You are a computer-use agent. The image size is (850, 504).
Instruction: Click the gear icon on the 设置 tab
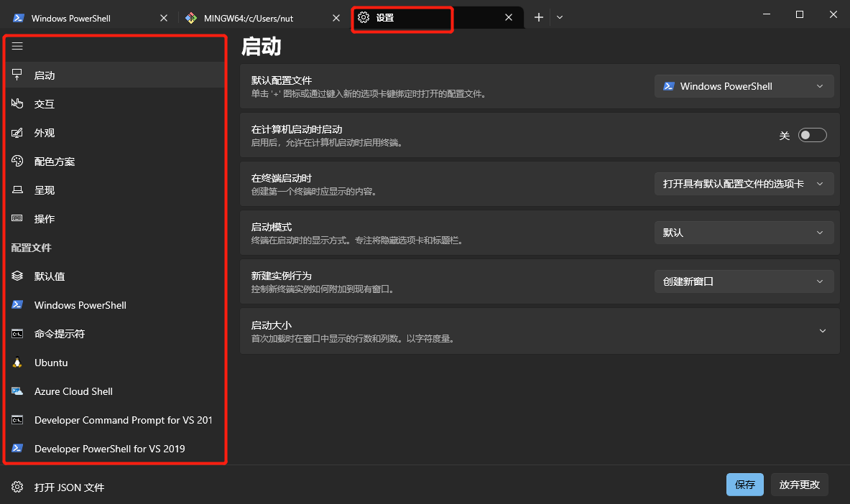(364, 17)
